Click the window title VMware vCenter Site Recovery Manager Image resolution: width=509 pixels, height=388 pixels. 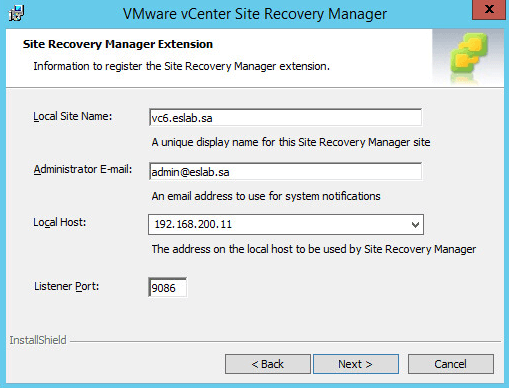click(x=255, y=14)
